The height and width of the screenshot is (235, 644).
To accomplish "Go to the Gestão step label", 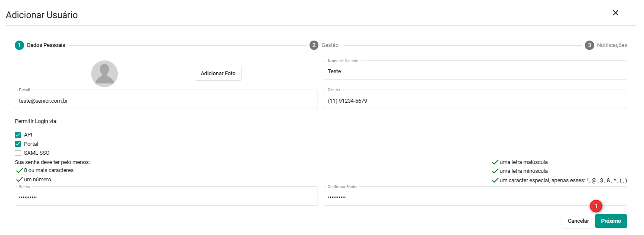I will point(330,45).
